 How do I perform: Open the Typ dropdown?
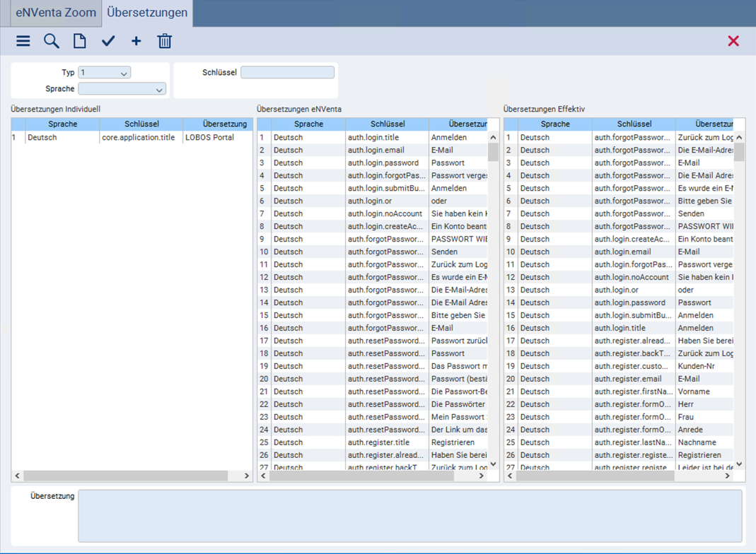(104, 73)
